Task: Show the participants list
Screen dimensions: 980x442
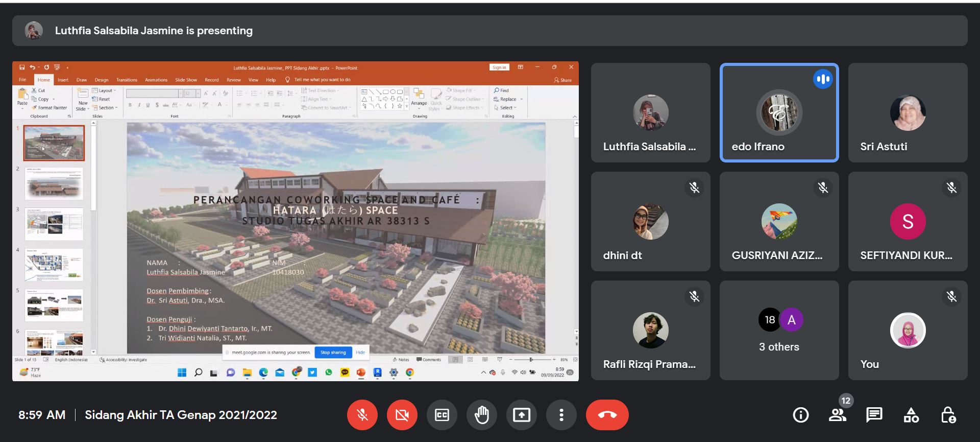Action: (837, 415)
